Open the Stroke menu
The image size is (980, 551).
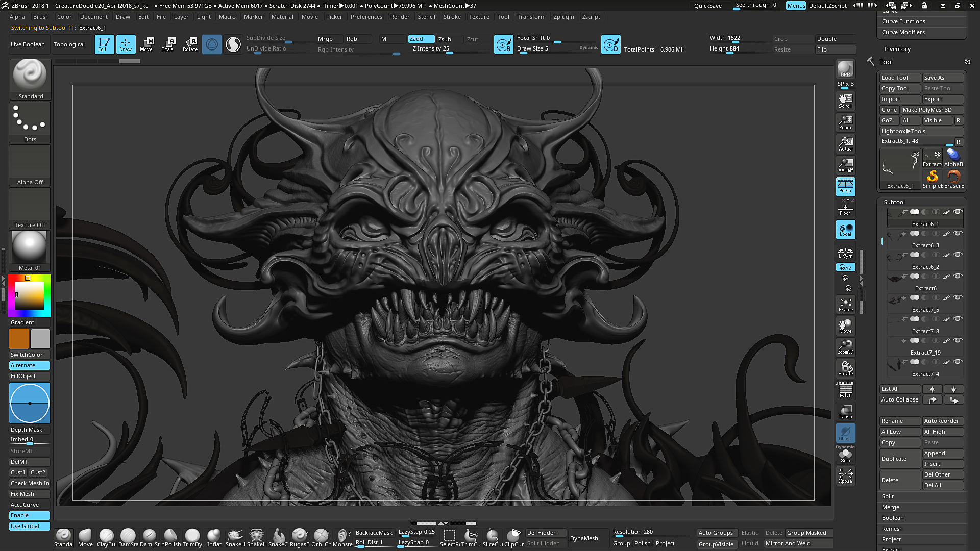[452, 17]
